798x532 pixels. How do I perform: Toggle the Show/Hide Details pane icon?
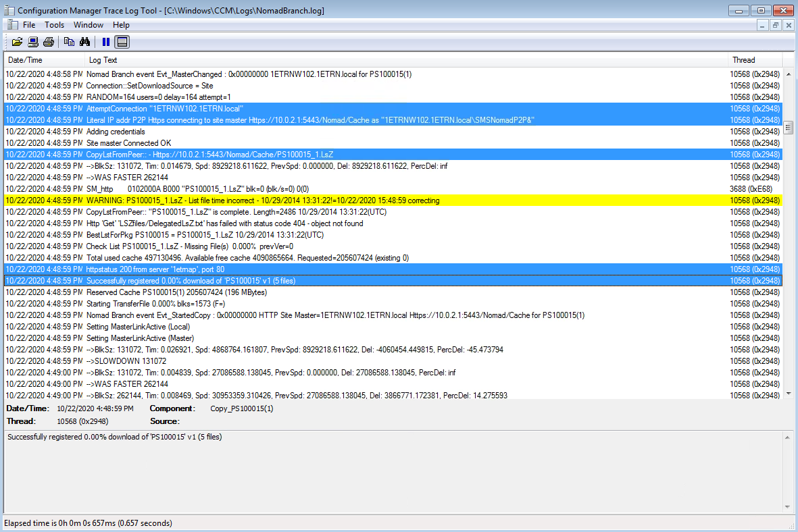pos(122,42)
